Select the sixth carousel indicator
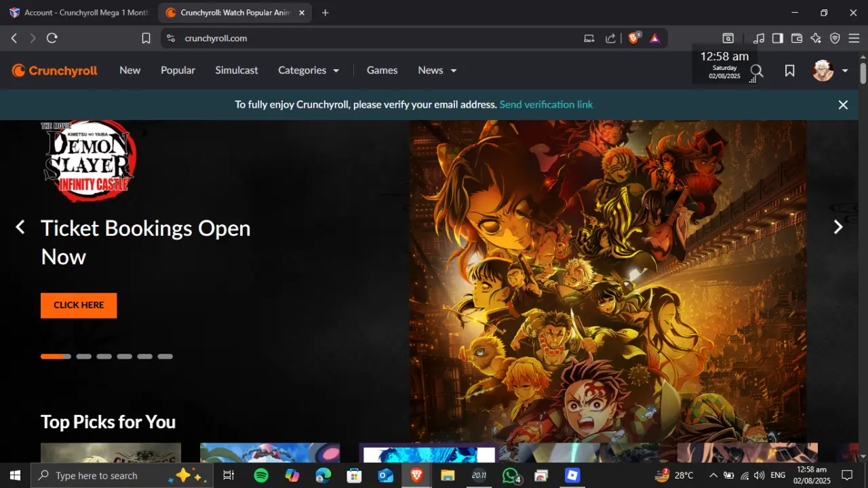 pos(165,357)
